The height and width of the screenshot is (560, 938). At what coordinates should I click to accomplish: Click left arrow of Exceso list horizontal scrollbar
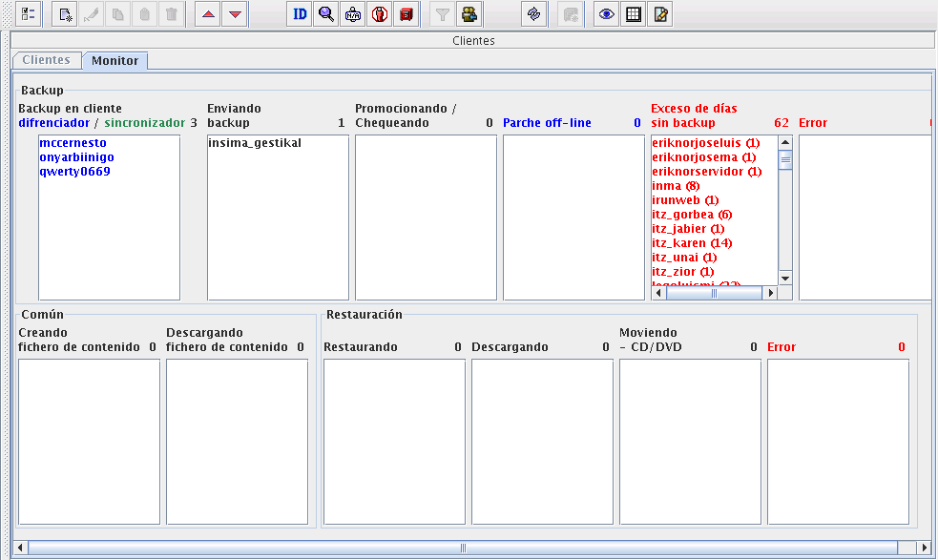click(x=658, y=293)
